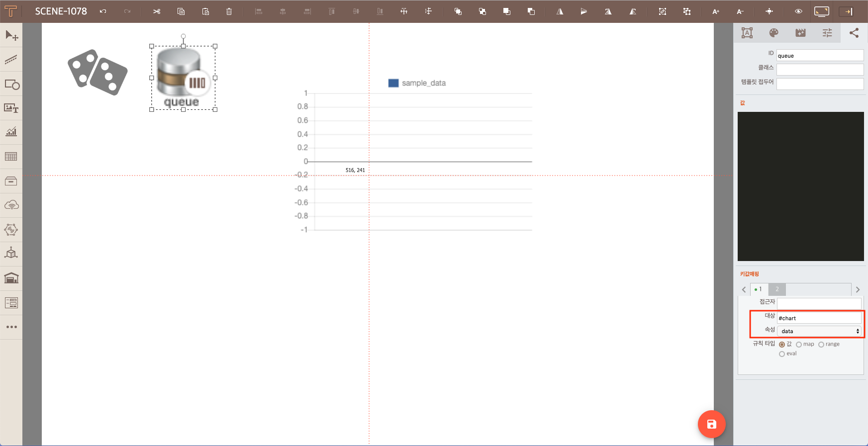868x446 pixels.
Task: Click the undo icon in the toolbar
Action: tap(103, 11)
